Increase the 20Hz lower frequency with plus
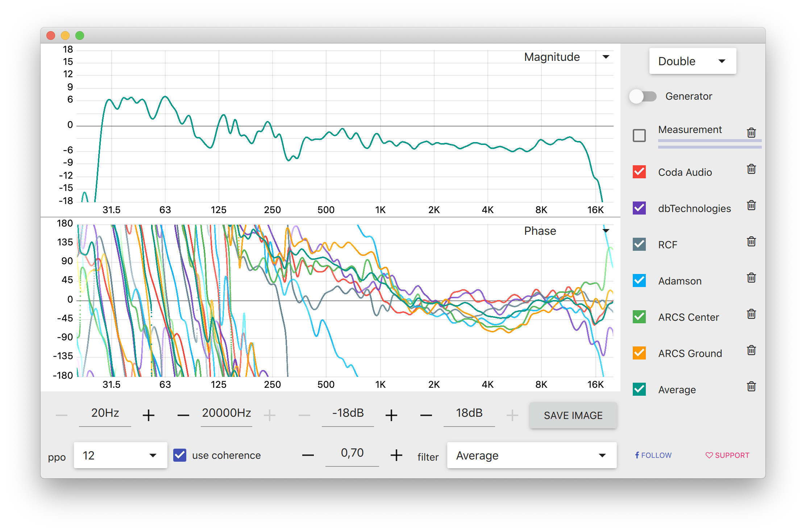This screenshot has height=532, width=806. point(149,415)
